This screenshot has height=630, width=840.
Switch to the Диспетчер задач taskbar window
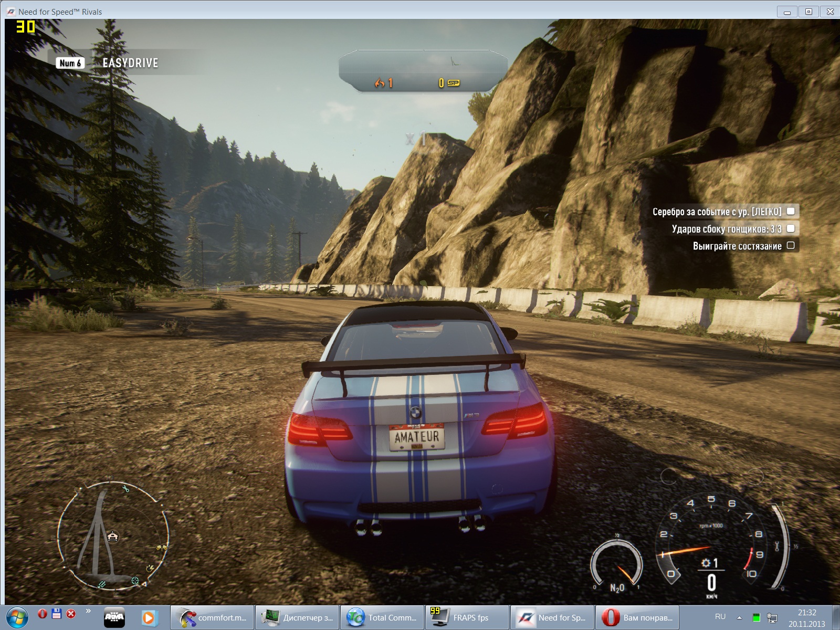tap(297, 617)
